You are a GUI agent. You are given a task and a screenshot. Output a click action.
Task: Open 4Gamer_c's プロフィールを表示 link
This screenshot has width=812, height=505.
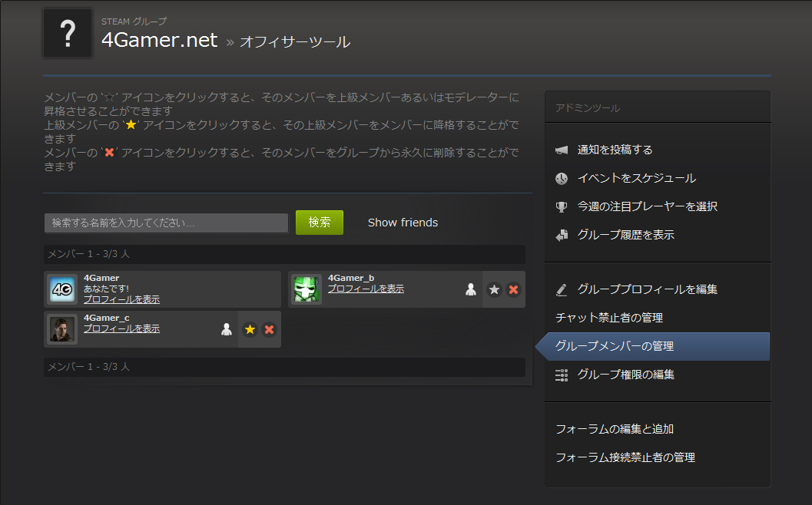tap(121, 328)
